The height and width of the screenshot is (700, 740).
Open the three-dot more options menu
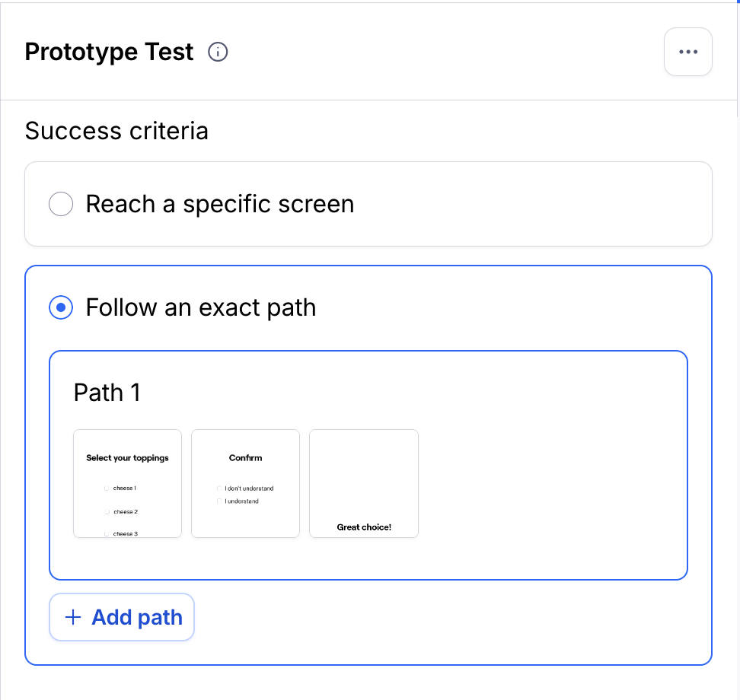687,52
